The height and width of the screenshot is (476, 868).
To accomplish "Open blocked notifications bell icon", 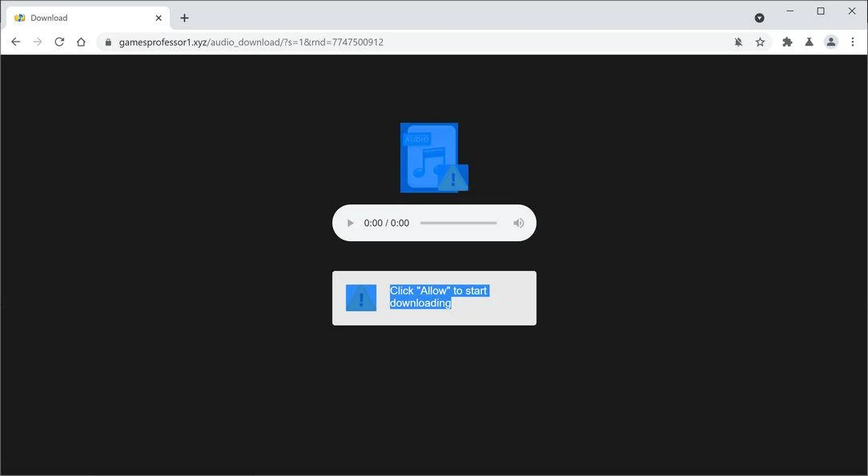I will [738, 42].
